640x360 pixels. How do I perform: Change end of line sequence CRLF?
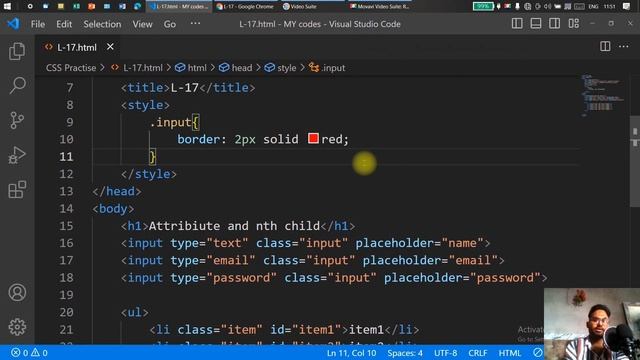point(478,353)
